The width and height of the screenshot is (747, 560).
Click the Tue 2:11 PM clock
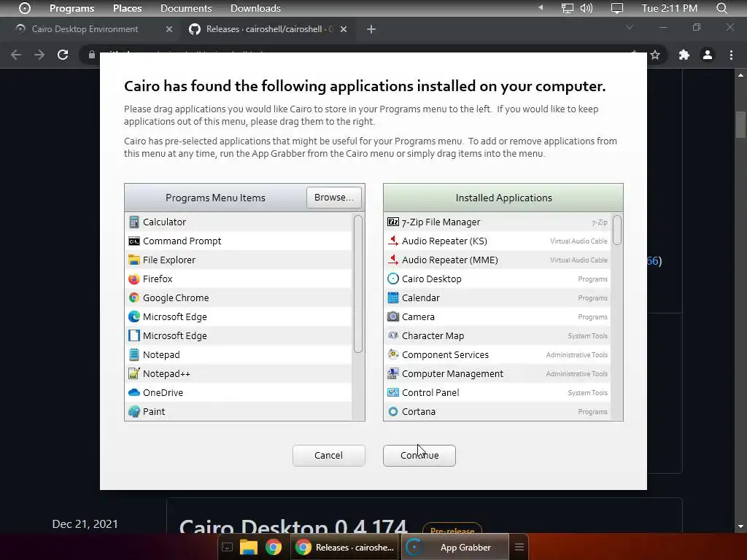670,8
